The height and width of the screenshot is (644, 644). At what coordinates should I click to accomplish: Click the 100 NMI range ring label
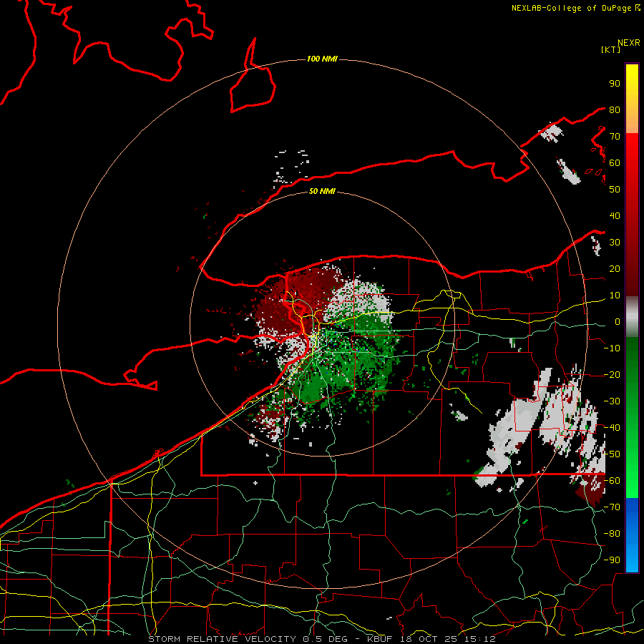pyautogui.click(x=322, y=59)
